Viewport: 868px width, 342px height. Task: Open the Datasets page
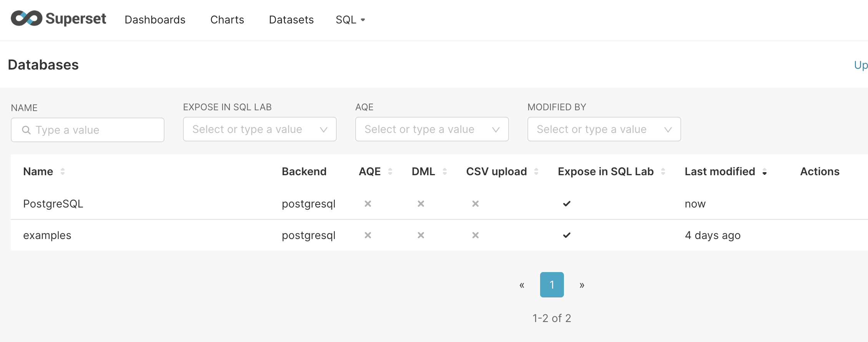pyautogui.click(x=291, y=20)
